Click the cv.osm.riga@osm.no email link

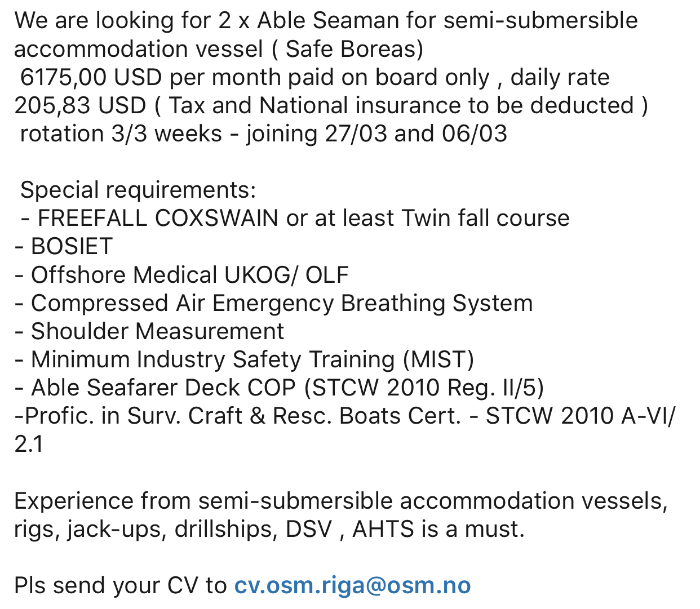pos(352,585)
